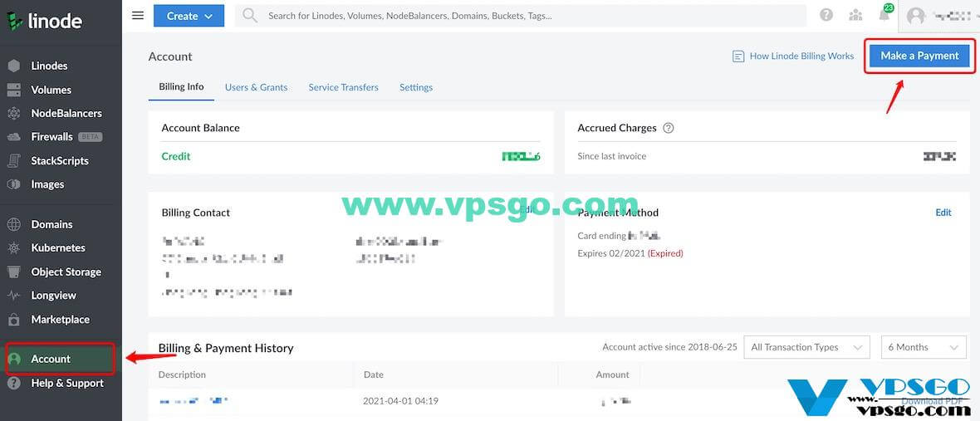This screenshot has height=421, width=980.
Task: Select Firewalls in the sidebar
Action: click(51, 137)
